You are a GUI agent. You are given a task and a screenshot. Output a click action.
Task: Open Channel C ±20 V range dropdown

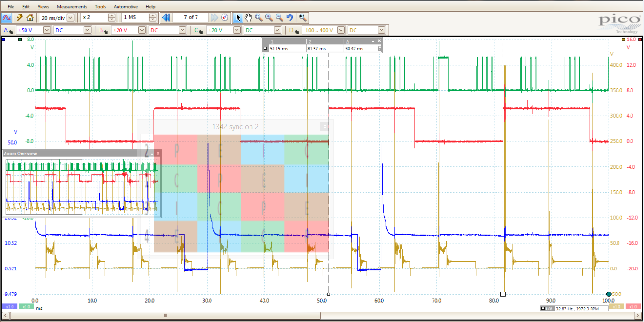[236, 30]
